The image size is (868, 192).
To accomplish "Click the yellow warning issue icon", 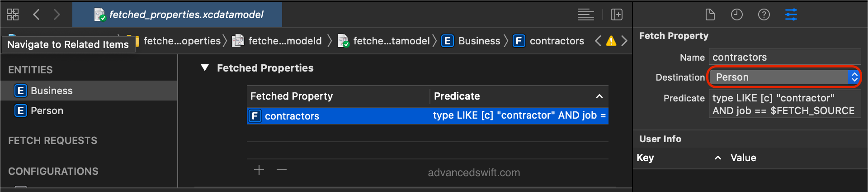I will click(x=611, y=41).
